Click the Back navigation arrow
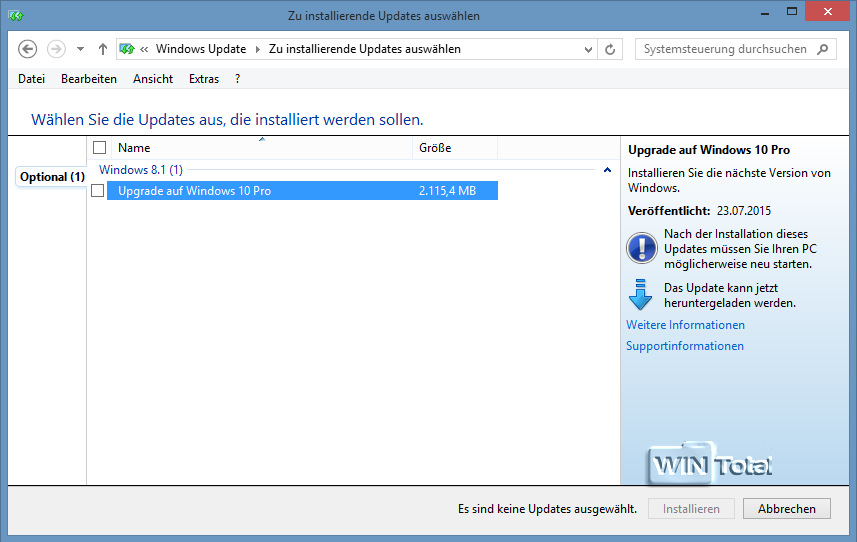This screenshot has width=857, height=542. (27, 49)
